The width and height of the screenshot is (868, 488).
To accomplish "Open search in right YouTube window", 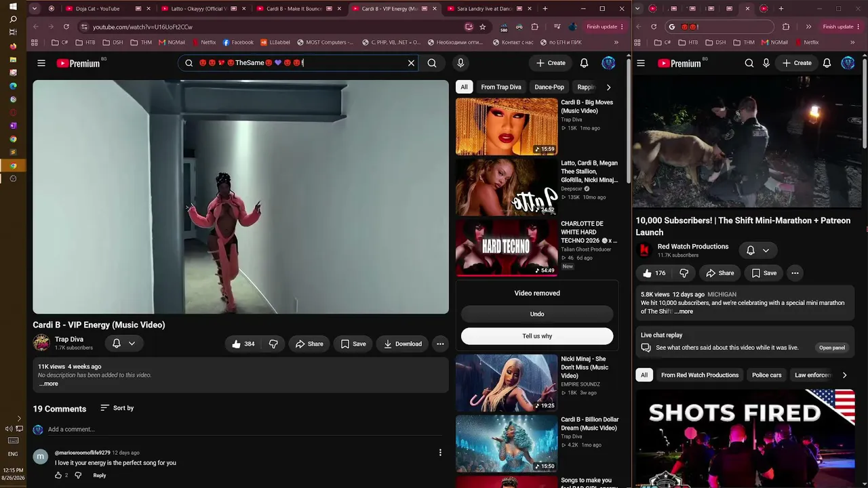I will 749,63.
